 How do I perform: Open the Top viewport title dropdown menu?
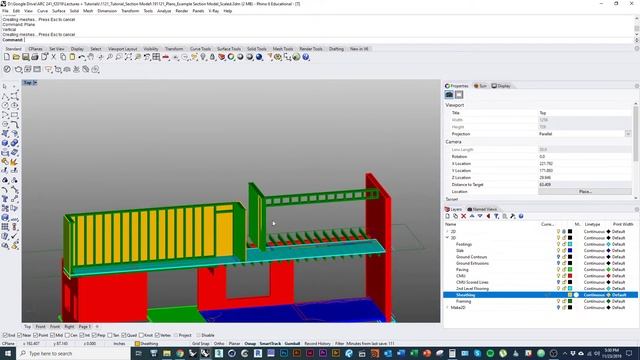[x=35, y=83]
